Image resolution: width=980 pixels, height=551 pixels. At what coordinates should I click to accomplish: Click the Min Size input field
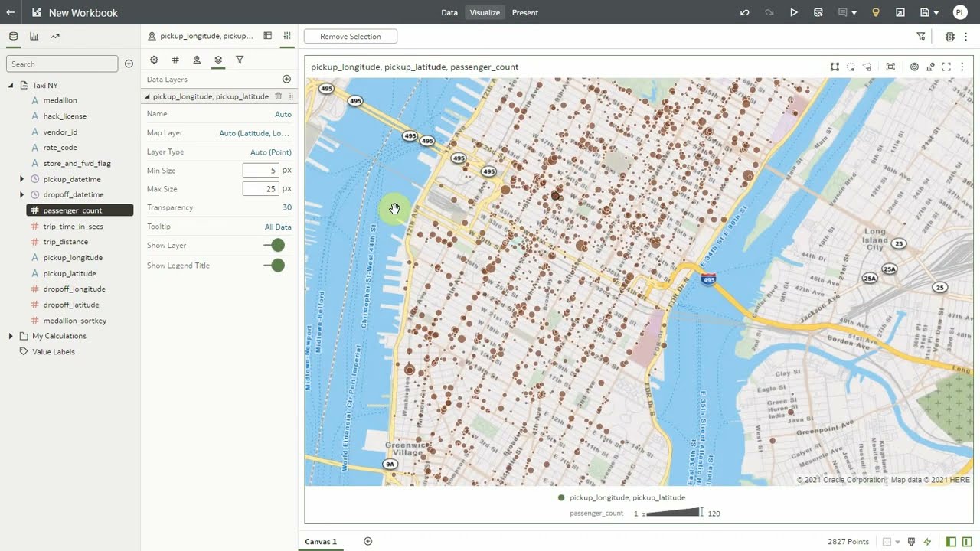[x=260, y=171]
